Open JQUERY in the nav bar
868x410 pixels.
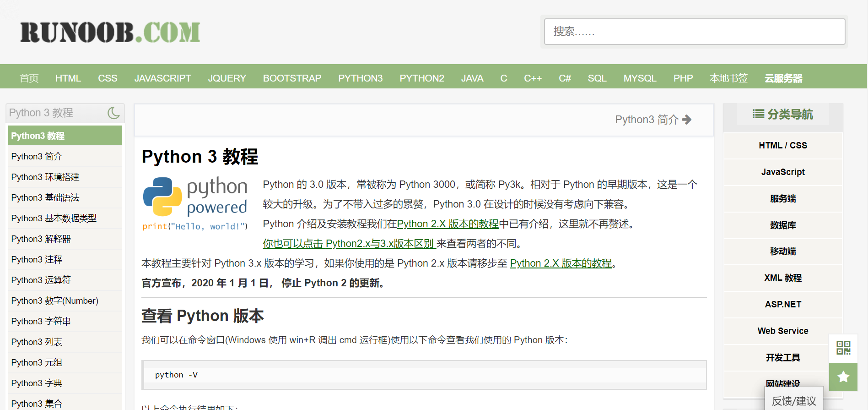(x=227, y=78)
